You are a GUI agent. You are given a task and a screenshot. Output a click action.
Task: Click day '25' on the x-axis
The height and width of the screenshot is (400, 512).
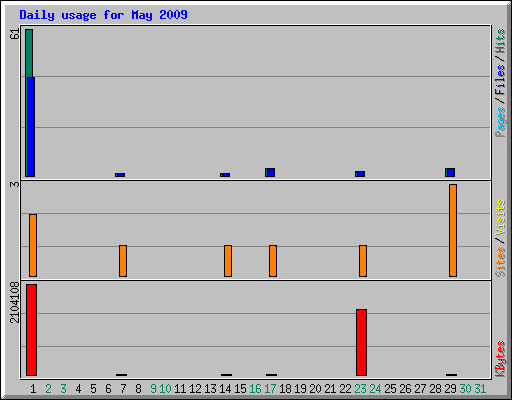tap(390, 389)
